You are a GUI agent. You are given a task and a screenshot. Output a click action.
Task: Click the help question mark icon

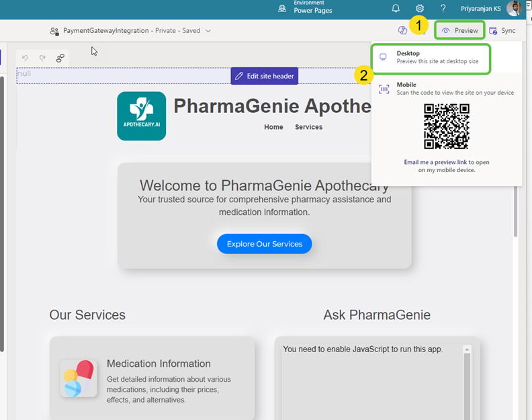pos(443,9)
